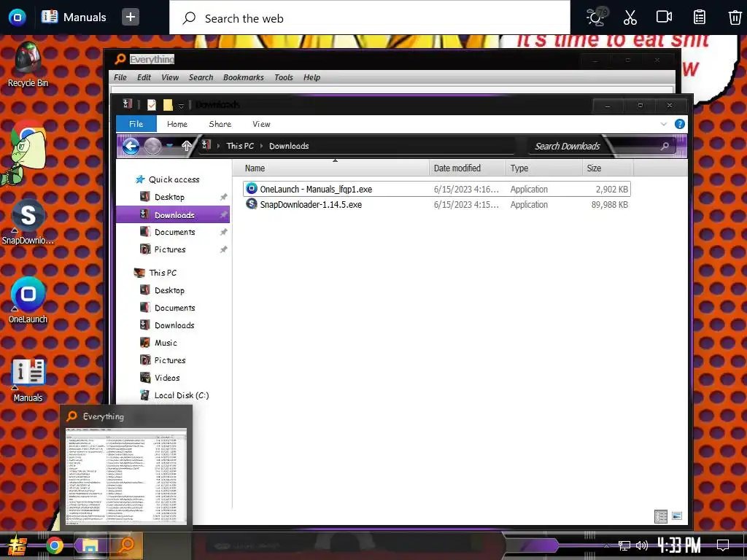Click This PC in address breadcrumb

(239, 146)
